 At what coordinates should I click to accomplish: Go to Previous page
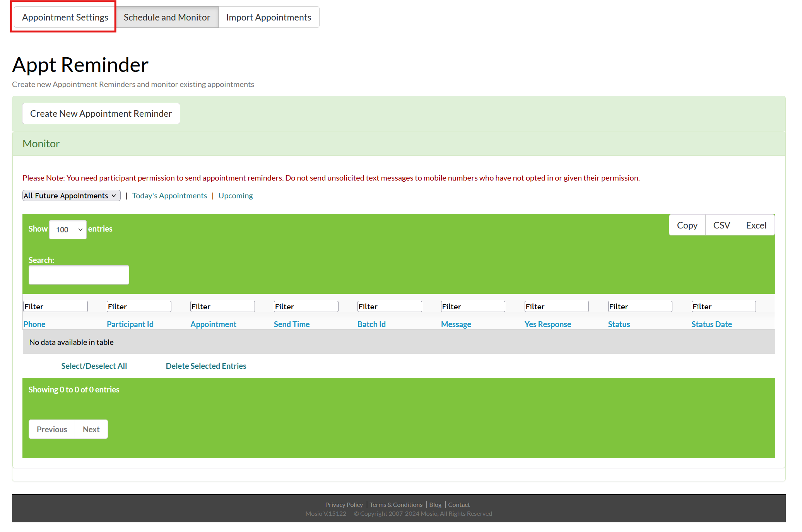52,429
